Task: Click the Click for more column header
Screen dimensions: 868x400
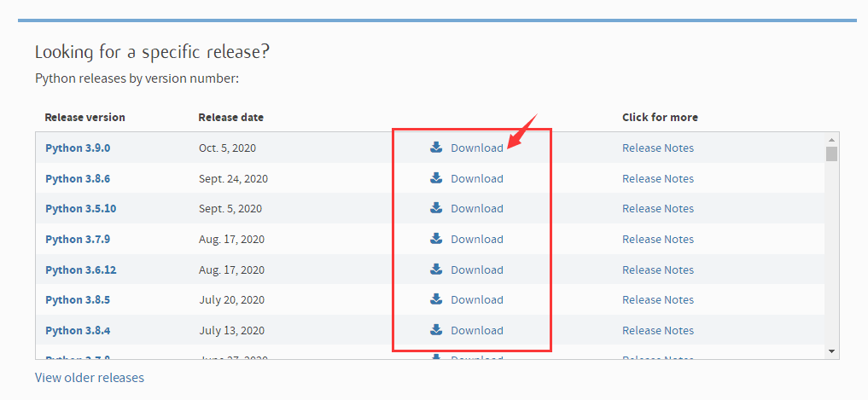Action: point(660,118)
